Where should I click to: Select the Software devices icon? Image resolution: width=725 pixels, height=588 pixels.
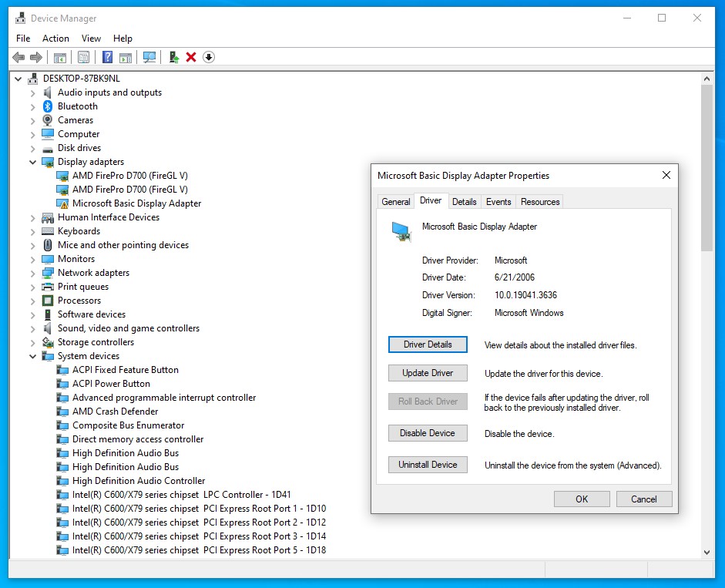(48, 314)
